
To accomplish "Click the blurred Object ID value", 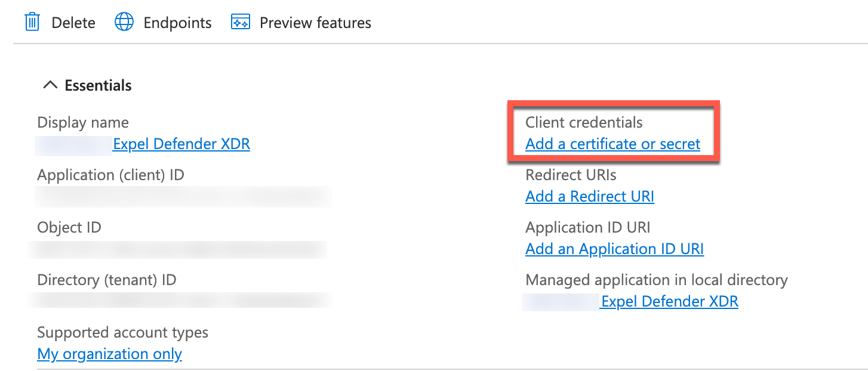I will click(x=178, y=249).
